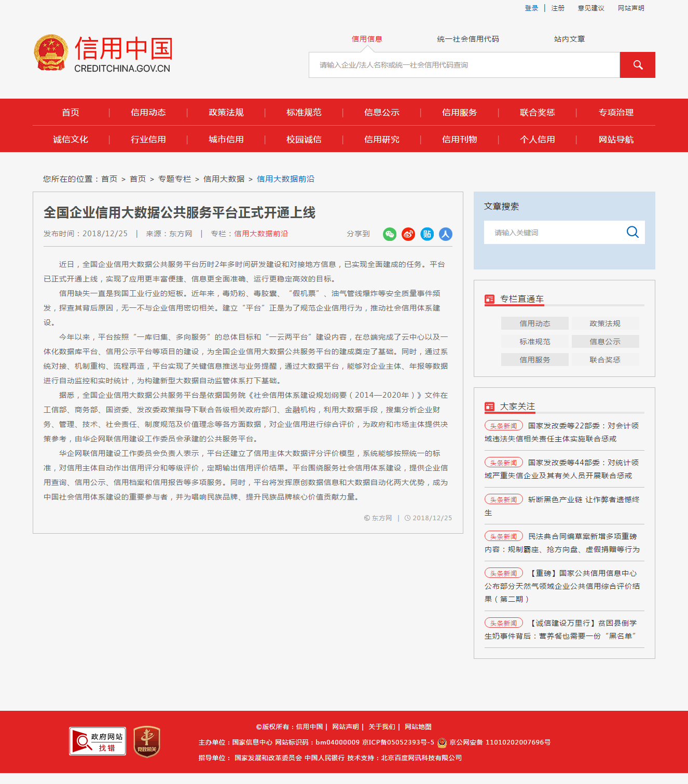The height and width of the screenshot is (784, 688).
Task: Open the 个人信用 navigation menu
Action: 538,139
